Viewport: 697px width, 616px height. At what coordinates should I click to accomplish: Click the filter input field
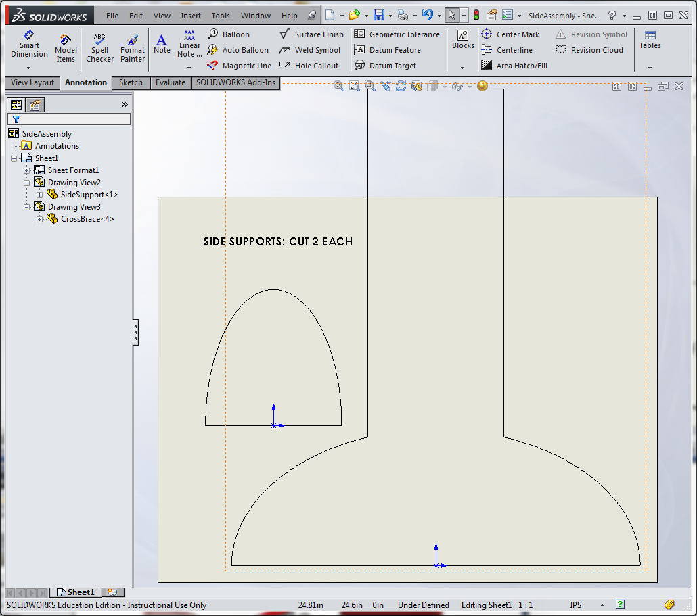pos(69,119)
